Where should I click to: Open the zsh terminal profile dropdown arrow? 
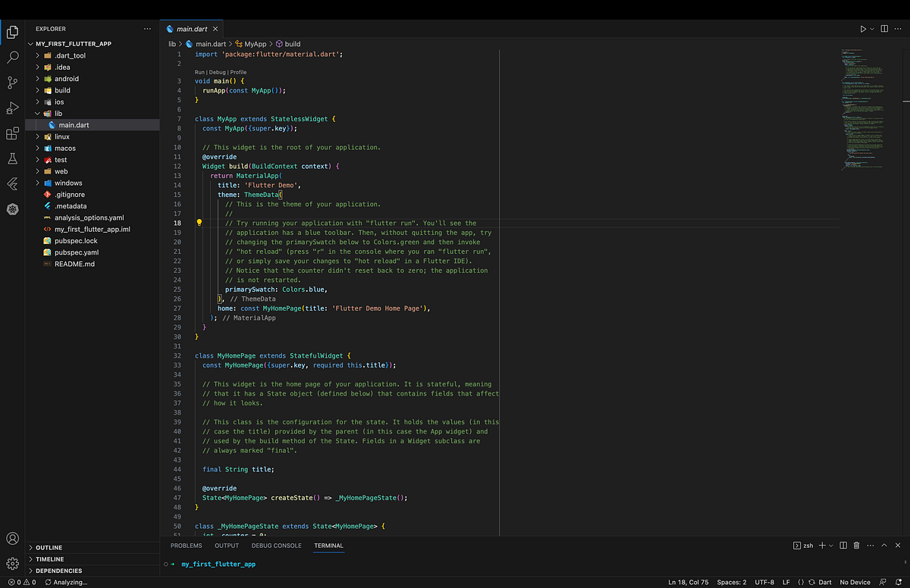(x=830, y=546)
